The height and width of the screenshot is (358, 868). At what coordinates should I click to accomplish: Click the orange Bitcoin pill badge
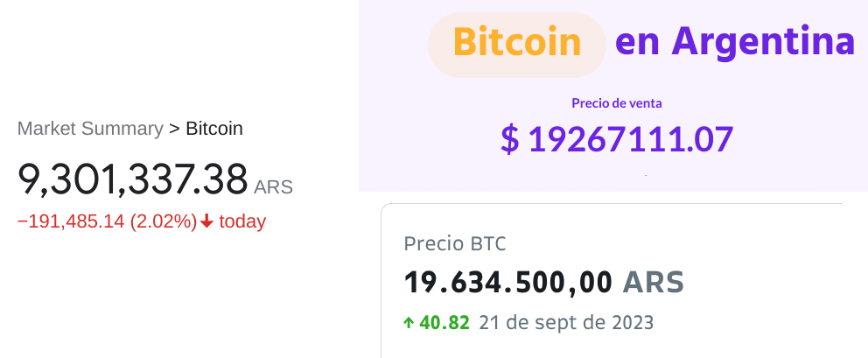pos(517,43)
